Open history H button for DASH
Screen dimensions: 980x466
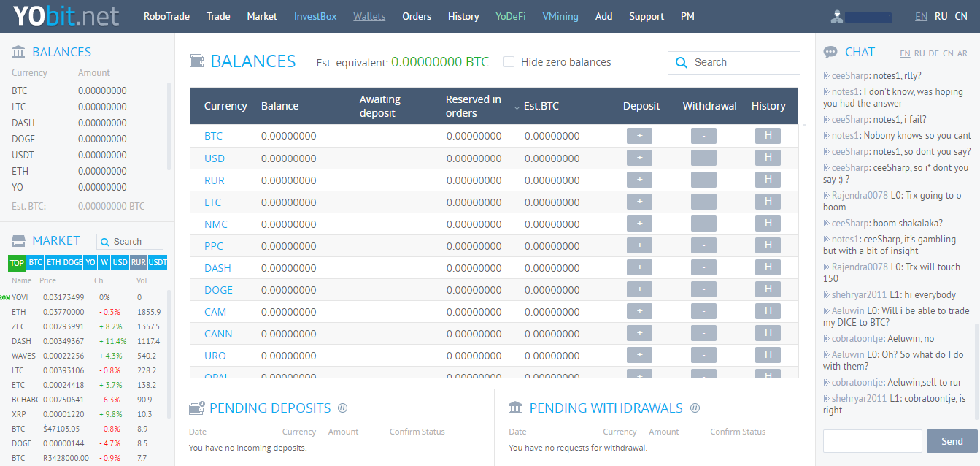pos(768,267)
